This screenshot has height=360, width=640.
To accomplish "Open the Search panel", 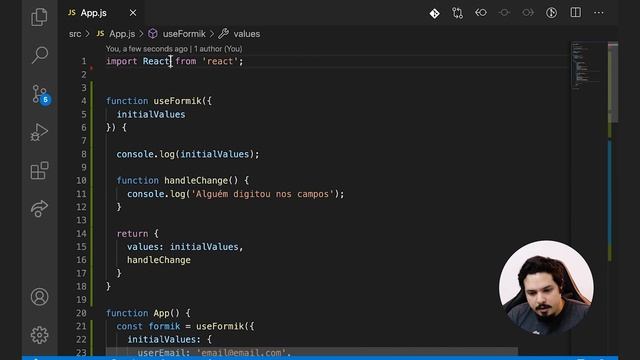I will click(x=40, y=55).
